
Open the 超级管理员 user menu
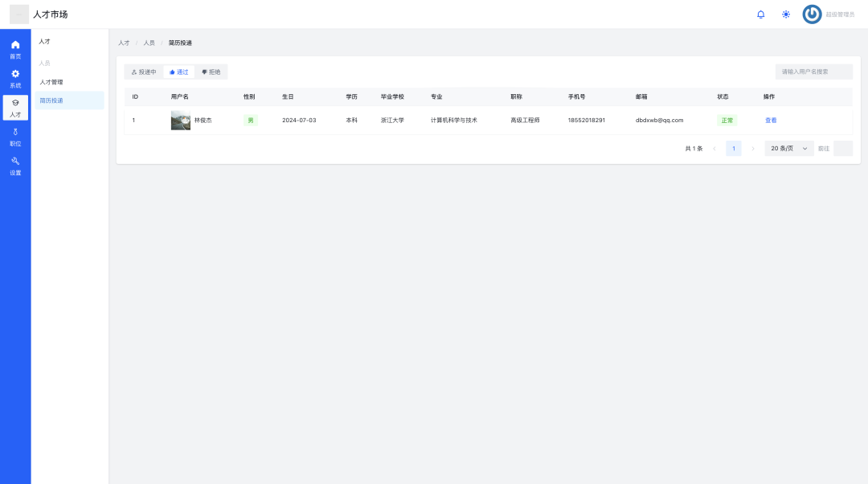(x=840, y=14)
